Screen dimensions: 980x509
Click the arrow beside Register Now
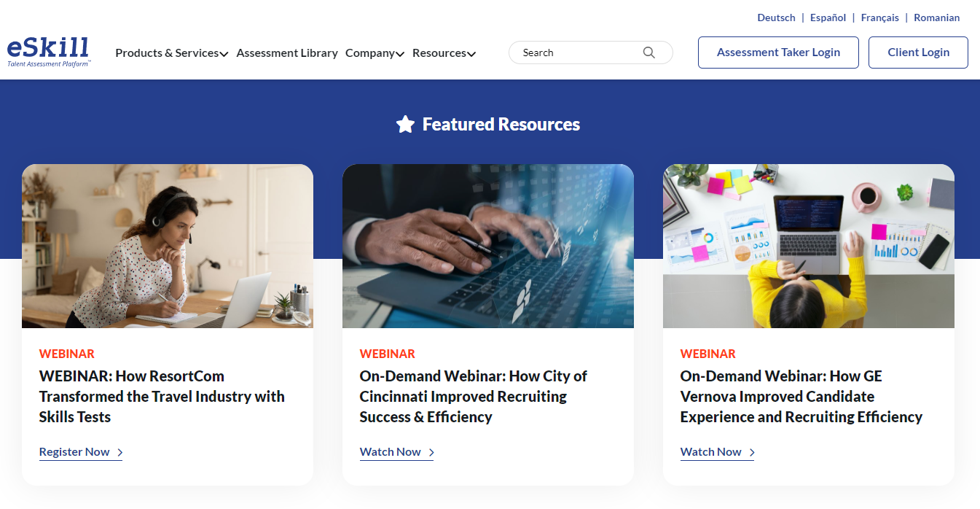pyautogui.click(x=120, y=453)
